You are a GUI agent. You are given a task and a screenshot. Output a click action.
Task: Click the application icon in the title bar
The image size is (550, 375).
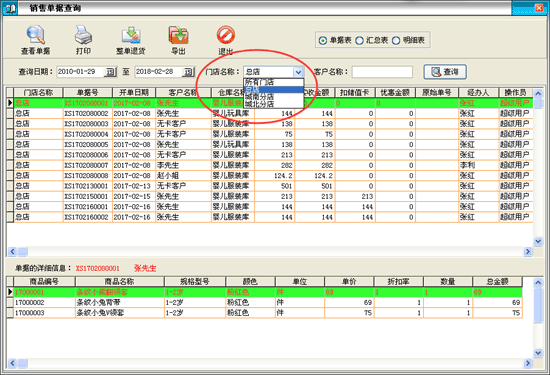tap(10, 8)
